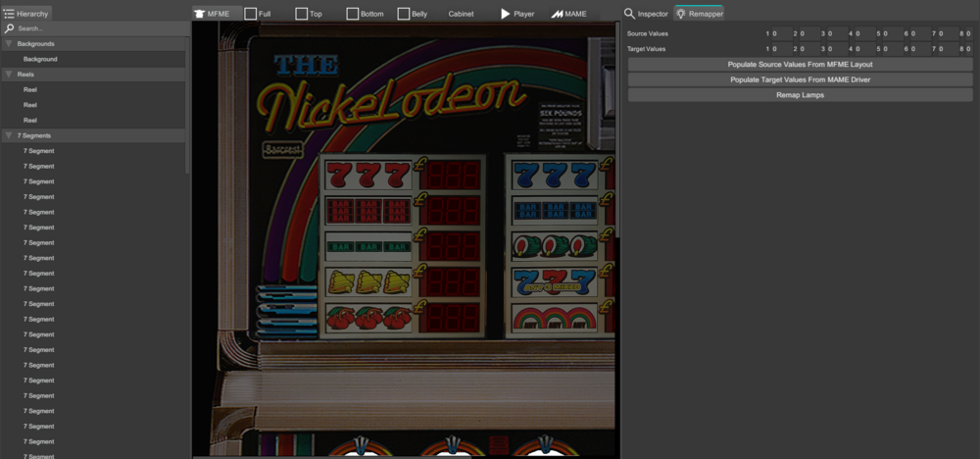Collapse the 7 Segments group
Image resolution: width=980 pixels, height=459 pixels.
(9, 135)
